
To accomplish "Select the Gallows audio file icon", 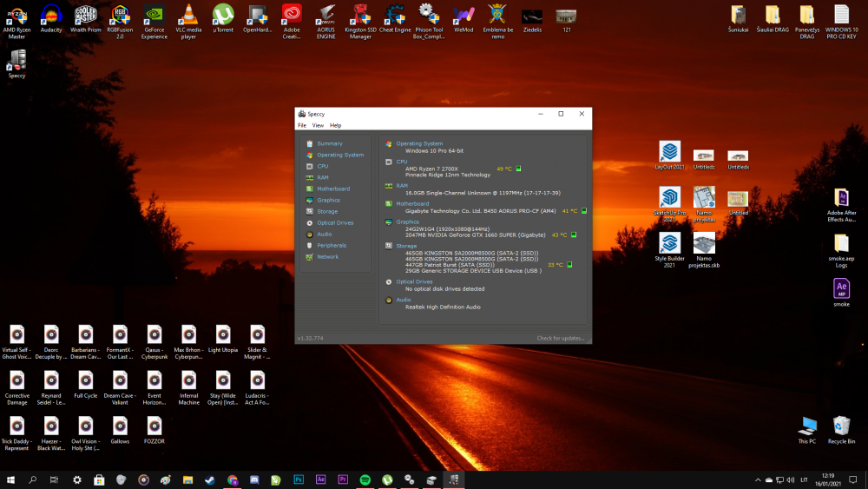I will pyautogui.click(x=120, y=430).
